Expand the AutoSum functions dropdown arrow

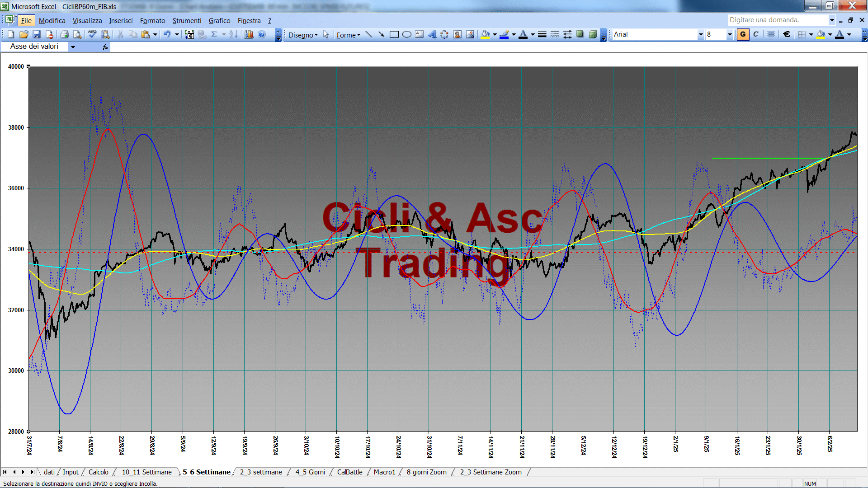coord(224,34)
